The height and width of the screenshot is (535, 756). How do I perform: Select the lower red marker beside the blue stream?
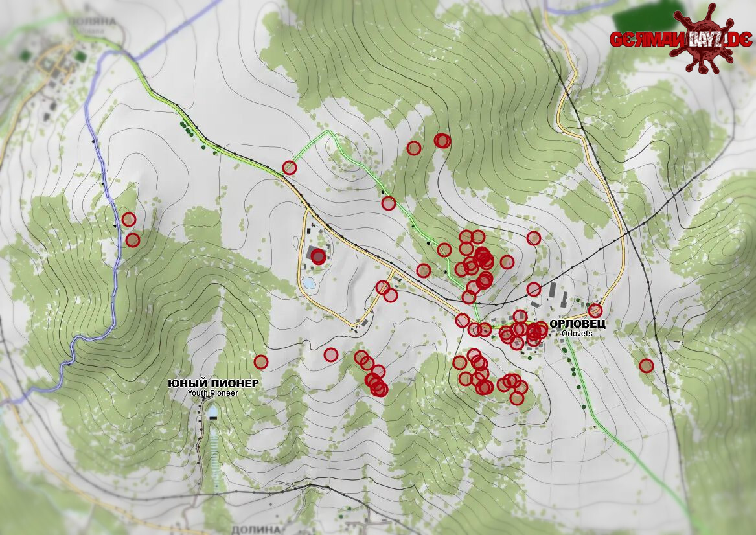pos(133,240)
